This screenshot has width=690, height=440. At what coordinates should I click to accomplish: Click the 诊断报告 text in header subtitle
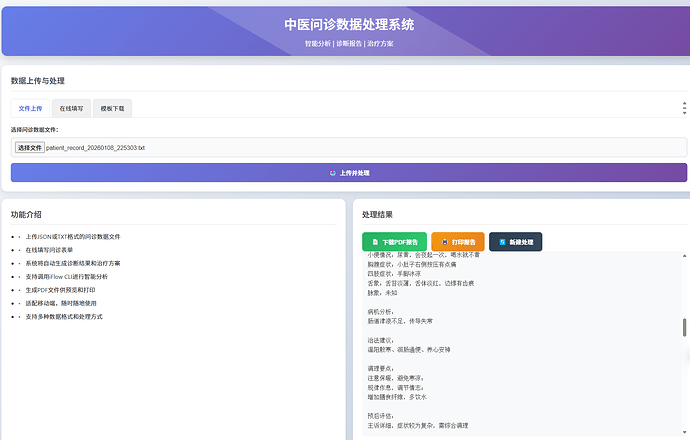pos(349,44)
